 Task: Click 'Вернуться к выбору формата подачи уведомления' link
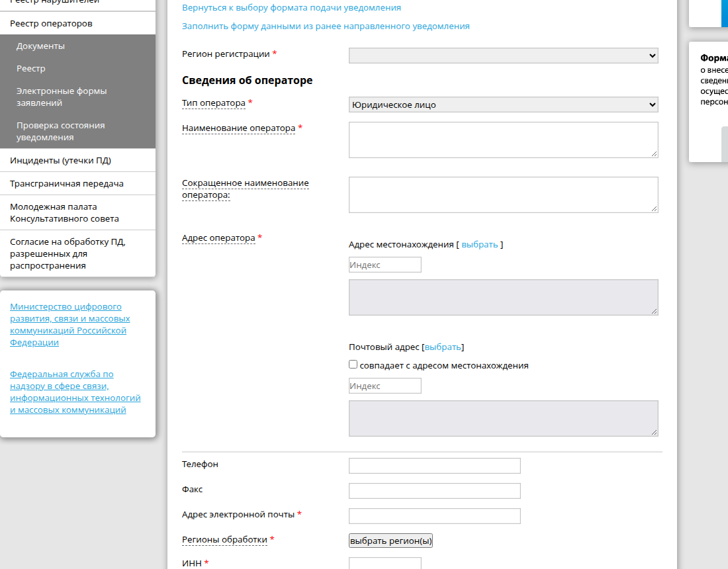click(x=292, y=8)
